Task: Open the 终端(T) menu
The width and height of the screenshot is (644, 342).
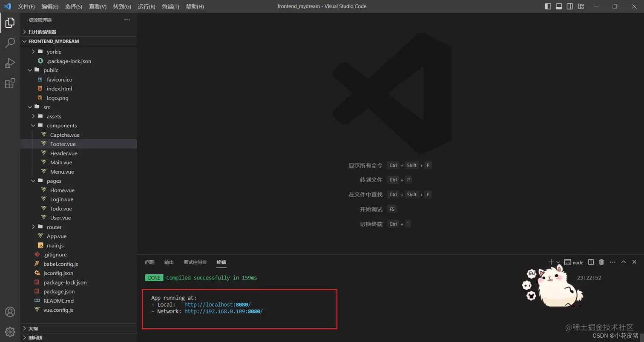Action: [170, 6]
